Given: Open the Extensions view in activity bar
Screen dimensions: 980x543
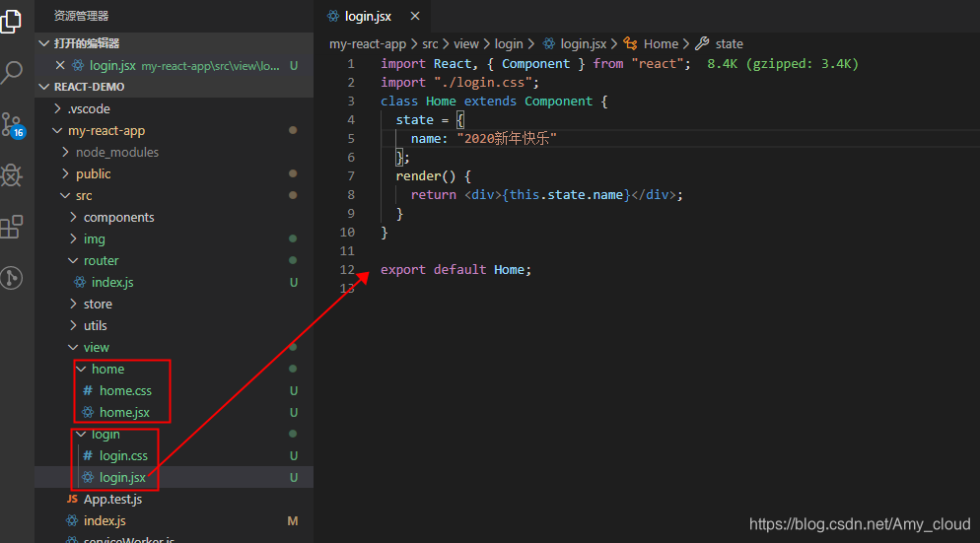Looking at the screenshot, I should coord(11,227).
